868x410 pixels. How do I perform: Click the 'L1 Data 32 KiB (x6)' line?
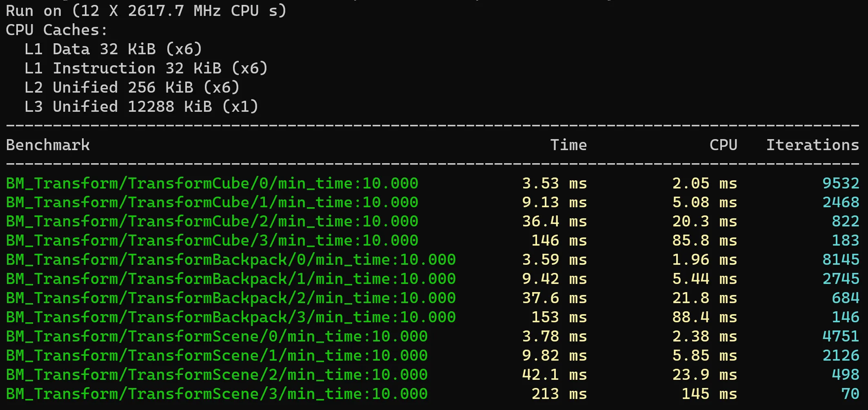pyautogui.click(x=113, y=49)
